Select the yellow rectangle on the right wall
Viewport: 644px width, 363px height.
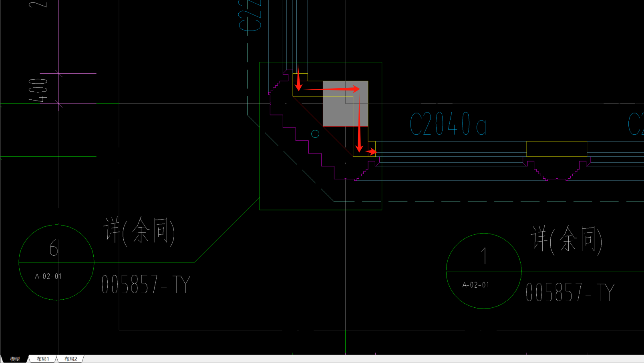click(557, 149)
